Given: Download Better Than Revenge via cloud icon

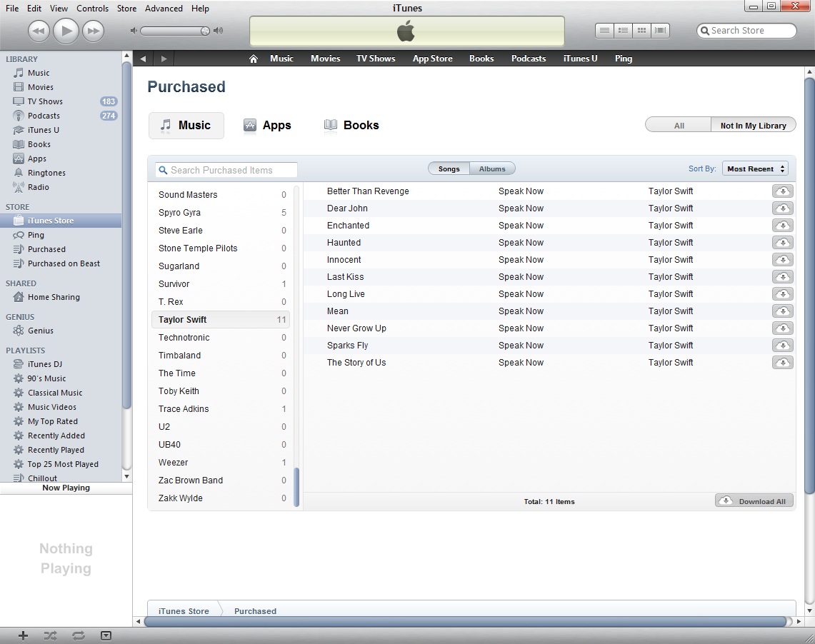Looking at the screenshot, I should tap(782, 191).
